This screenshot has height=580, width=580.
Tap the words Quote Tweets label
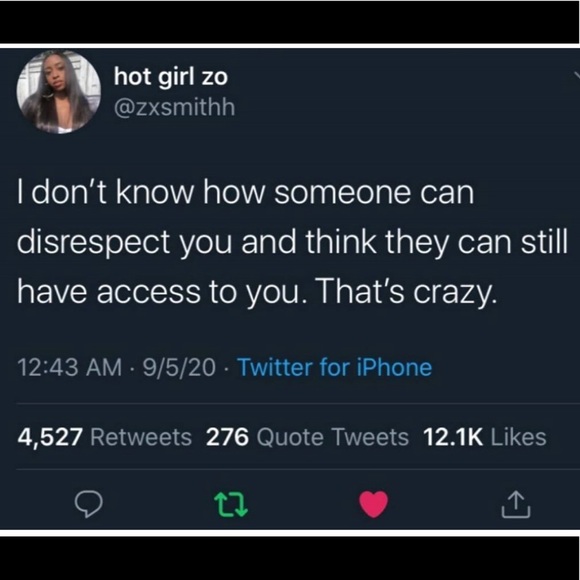click(x=332, y=437)
